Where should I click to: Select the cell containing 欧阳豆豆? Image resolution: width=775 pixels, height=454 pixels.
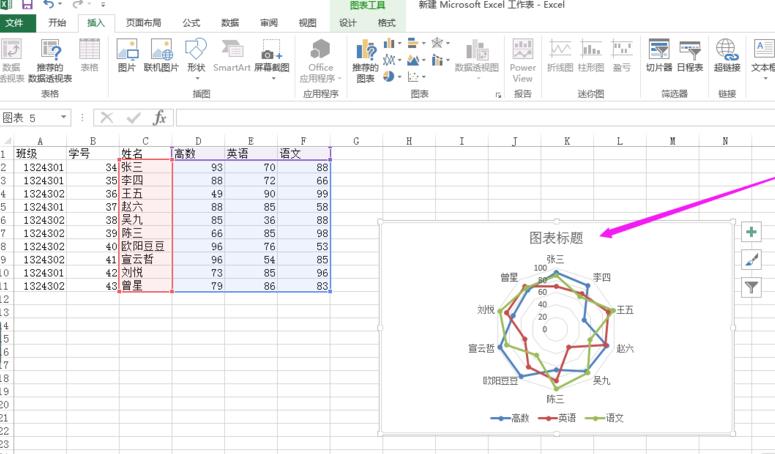point(146,246)
